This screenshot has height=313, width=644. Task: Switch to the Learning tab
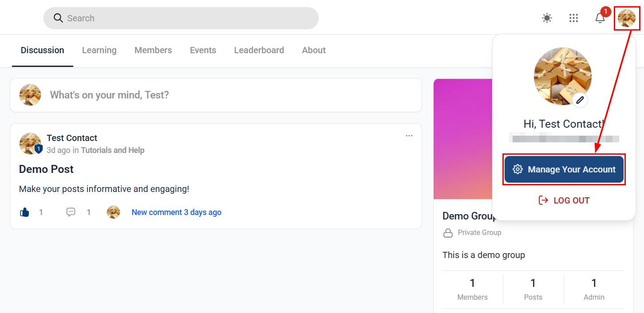[99, 50]
